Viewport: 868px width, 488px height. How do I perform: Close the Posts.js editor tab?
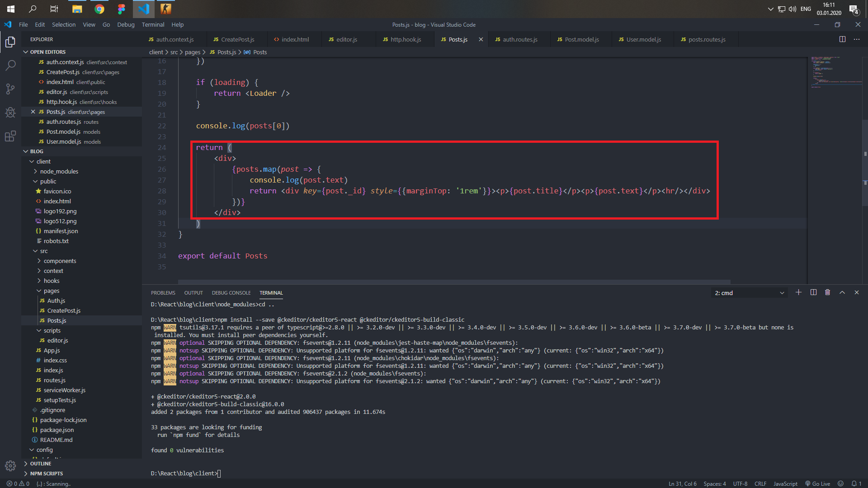(x=481, y=39)
